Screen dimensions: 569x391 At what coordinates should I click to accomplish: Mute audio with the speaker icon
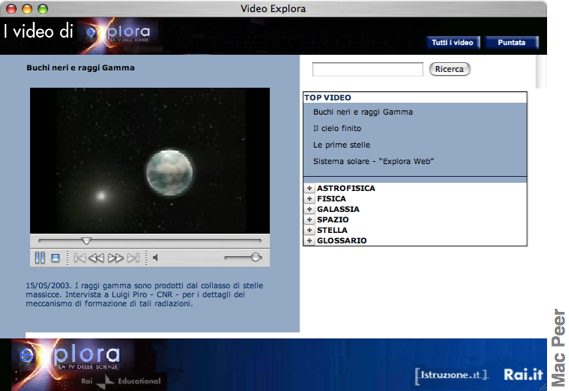click(155, 258)
